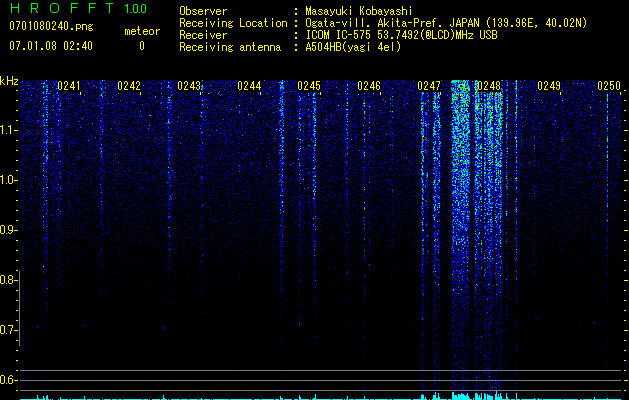
Task: Click the 0.9 kHz axis label
Action: 8,230
